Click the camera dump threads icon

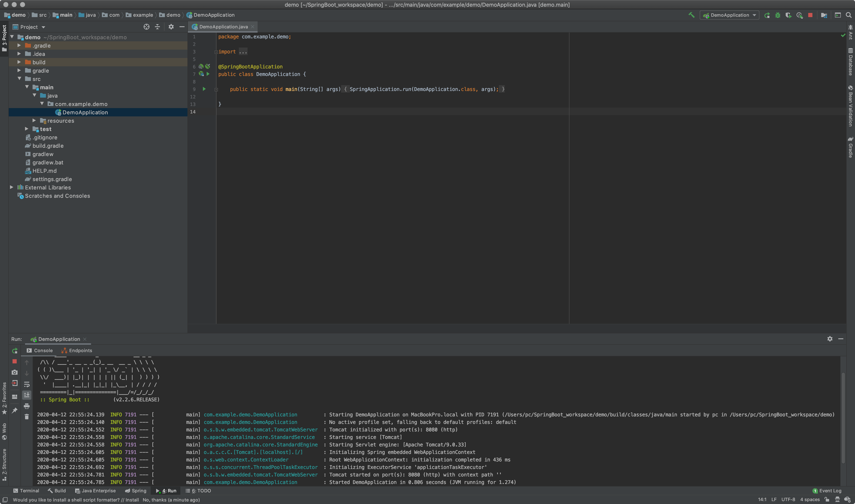(x=15, y=372)
